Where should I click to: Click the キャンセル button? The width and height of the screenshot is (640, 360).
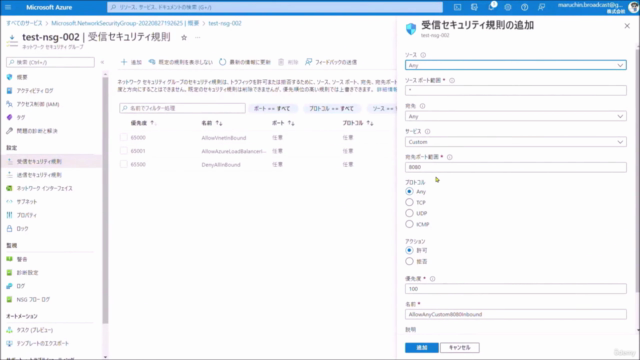pyautogui.click(x=460, y=347)
